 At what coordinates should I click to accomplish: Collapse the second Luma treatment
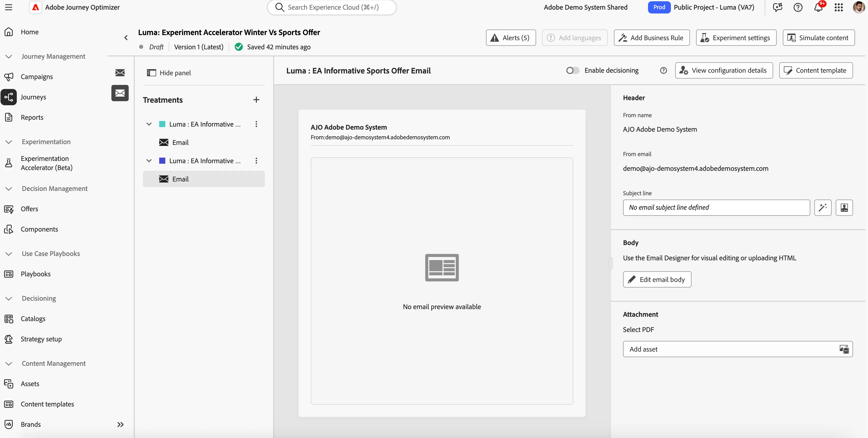[149, 161]
